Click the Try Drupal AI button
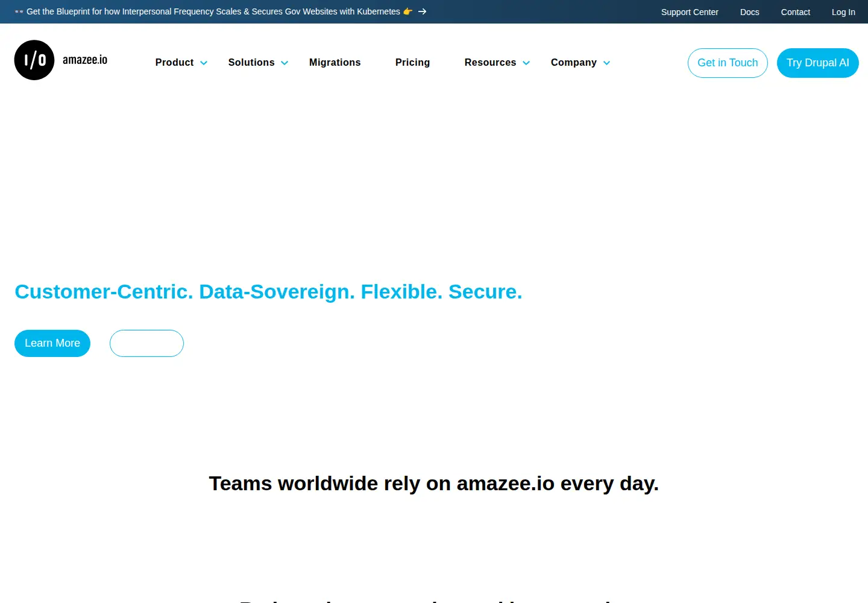The image size is (868, 603). click(x=818, y=63)
